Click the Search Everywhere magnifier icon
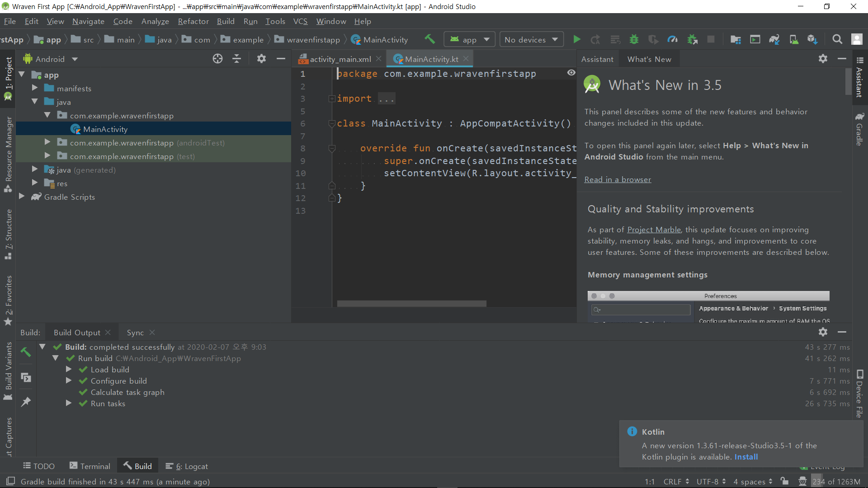 click(x=837, y=40)
